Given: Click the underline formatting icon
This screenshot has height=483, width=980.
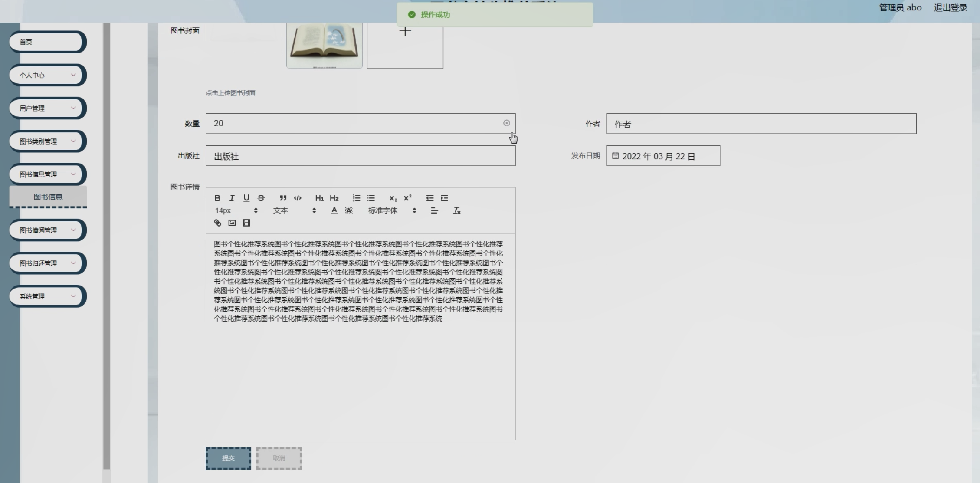Looking at the screenshot, I should pos(246,198).
